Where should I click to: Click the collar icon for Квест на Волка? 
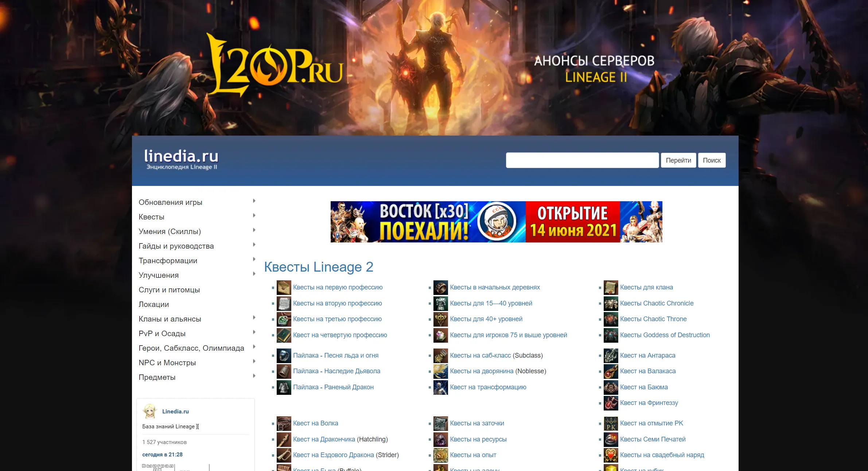pos(284,423)
